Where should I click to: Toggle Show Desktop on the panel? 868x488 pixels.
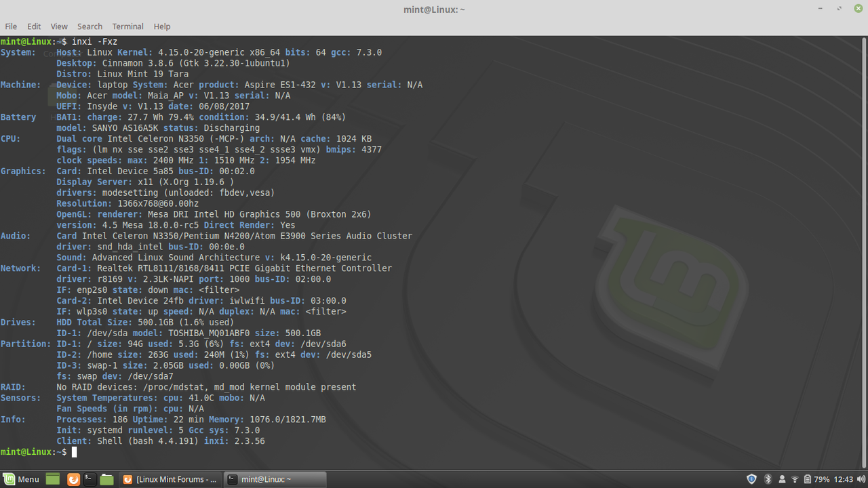click(x=53, y=479)
